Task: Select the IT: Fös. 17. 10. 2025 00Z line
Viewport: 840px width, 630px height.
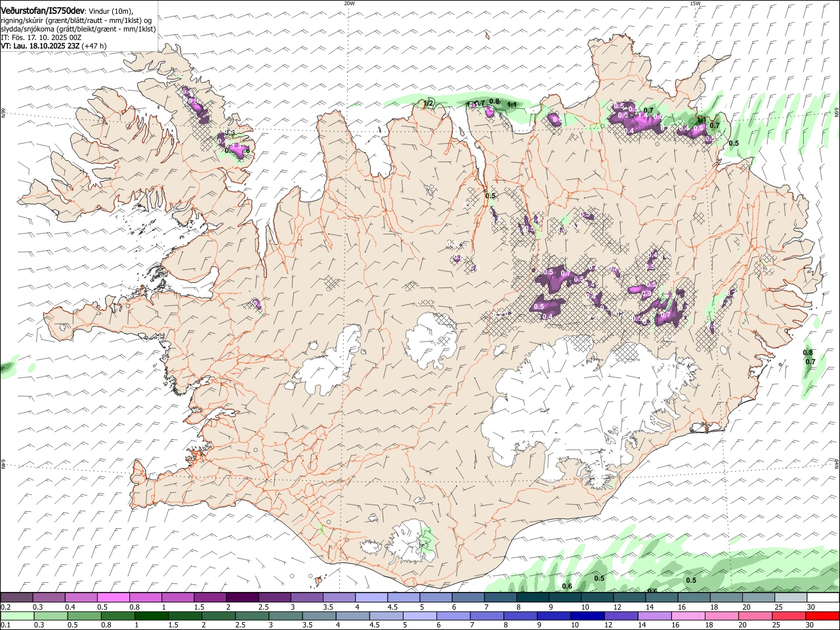Action: coord(41,37)
